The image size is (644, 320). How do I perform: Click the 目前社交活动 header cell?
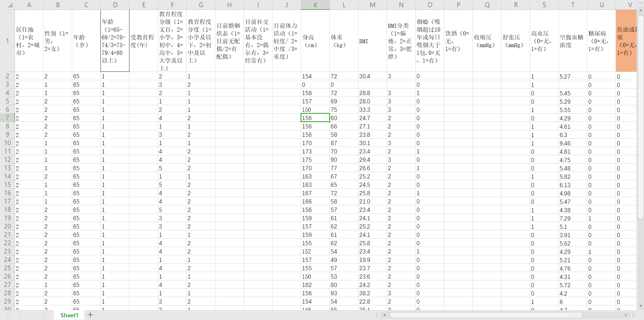(258, 41)
